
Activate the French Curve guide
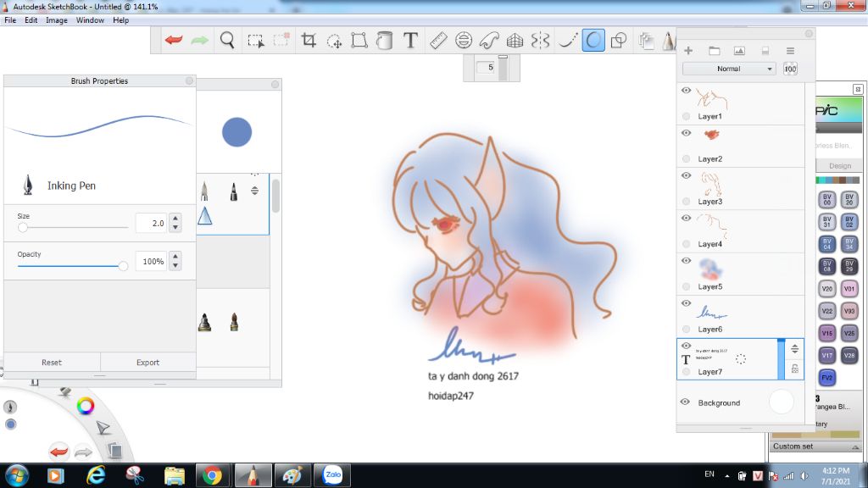click(x=489, y=40)
